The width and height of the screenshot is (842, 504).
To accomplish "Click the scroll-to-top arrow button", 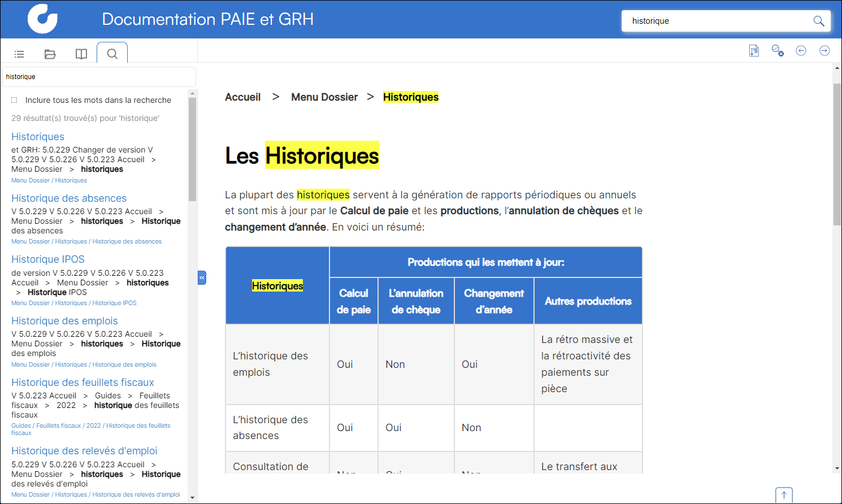I will click(784, 495).
